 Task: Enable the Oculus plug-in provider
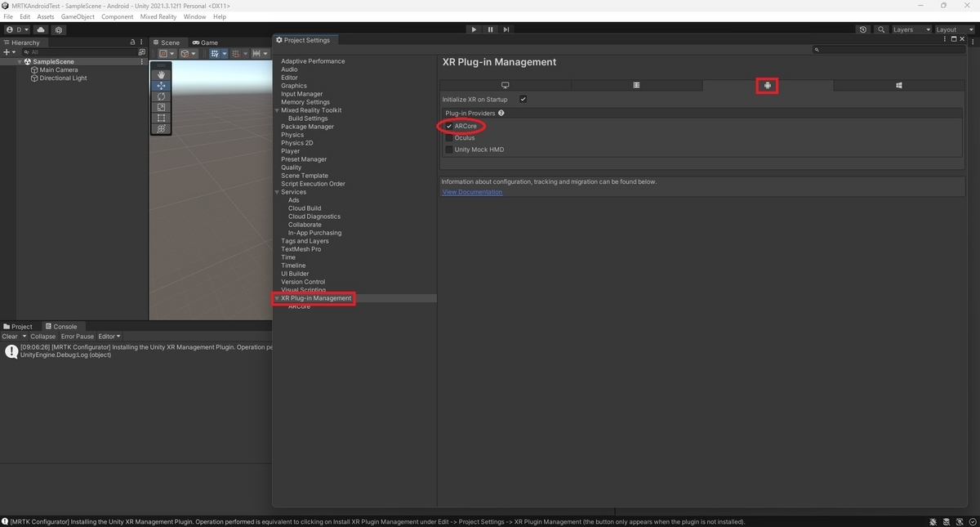click(x=449, y=137)
